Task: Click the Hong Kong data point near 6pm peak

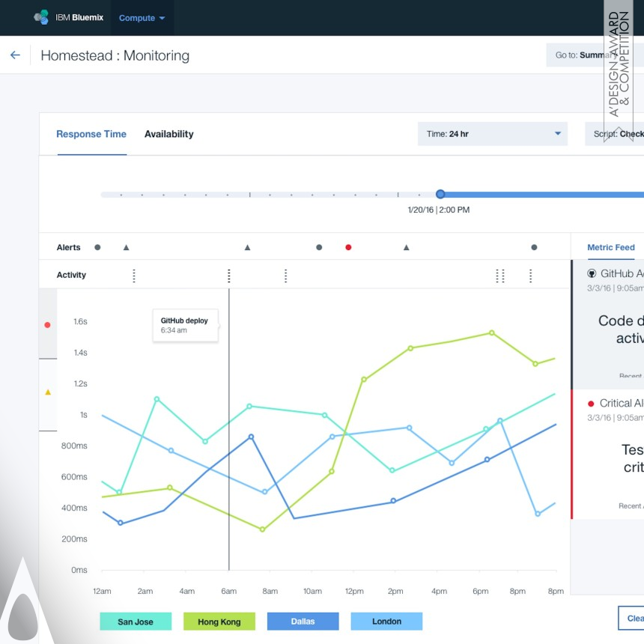Action: [x=491, y=332]
